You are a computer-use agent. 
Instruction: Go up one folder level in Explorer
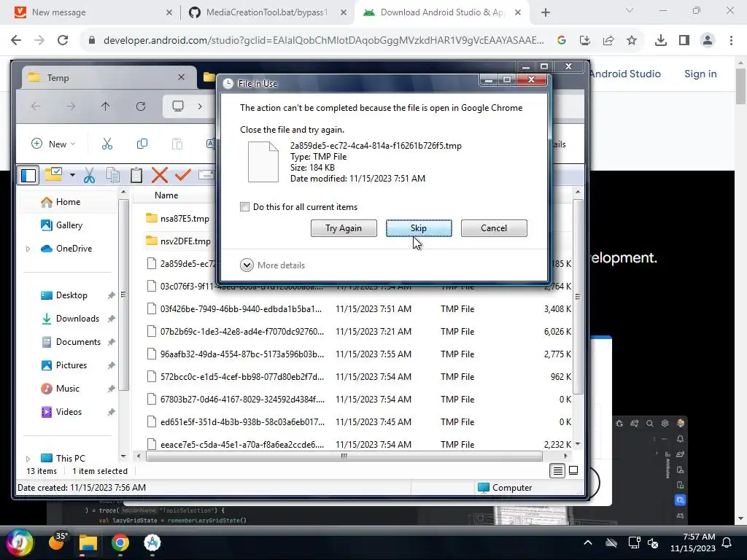click(105, 106)
